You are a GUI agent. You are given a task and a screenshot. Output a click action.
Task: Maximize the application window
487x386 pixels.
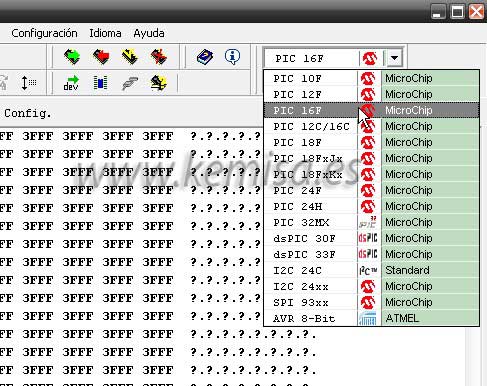(x=457, y=12)
